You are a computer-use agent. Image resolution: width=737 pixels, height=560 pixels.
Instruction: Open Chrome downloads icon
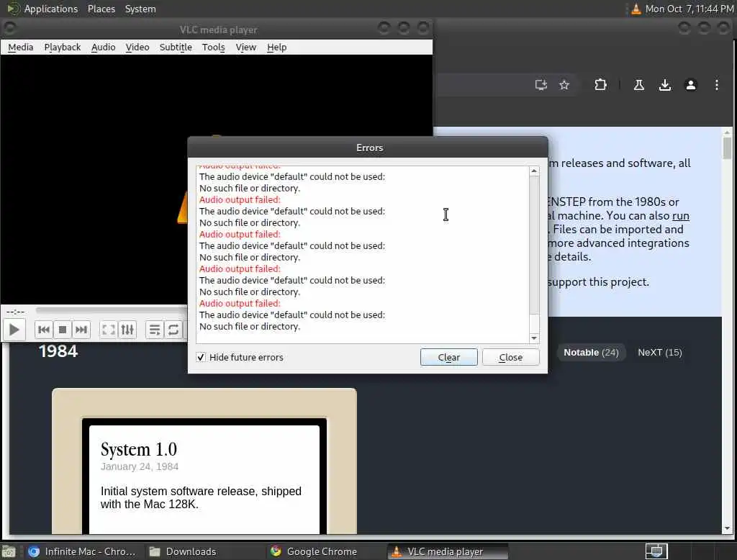[x=664, y=85]
